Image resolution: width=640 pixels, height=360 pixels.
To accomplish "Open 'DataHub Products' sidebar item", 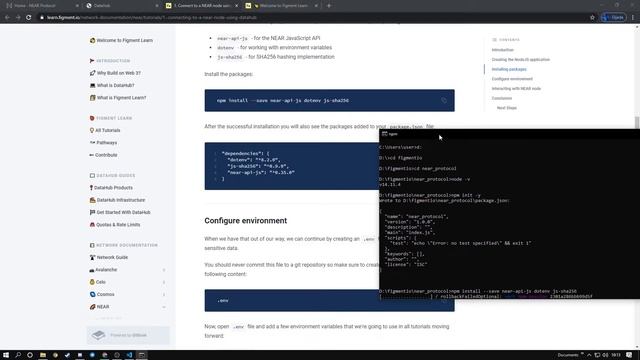I will point(111,188).
